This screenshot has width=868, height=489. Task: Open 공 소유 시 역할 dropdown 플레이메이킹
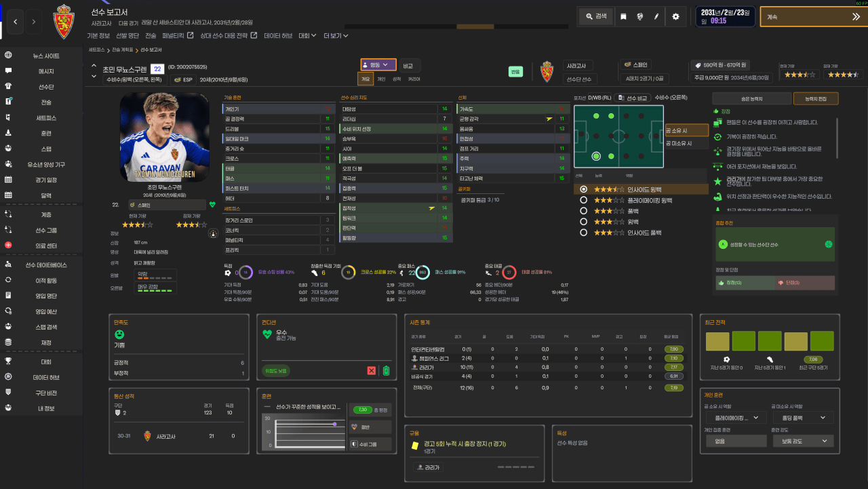coord(736,418)
